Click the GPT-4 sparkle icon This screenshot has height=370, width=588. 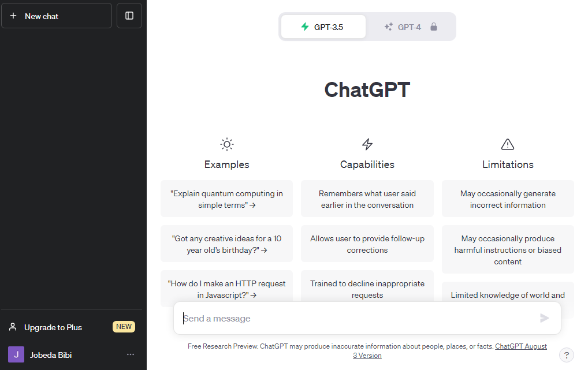(x=388, y=27)
